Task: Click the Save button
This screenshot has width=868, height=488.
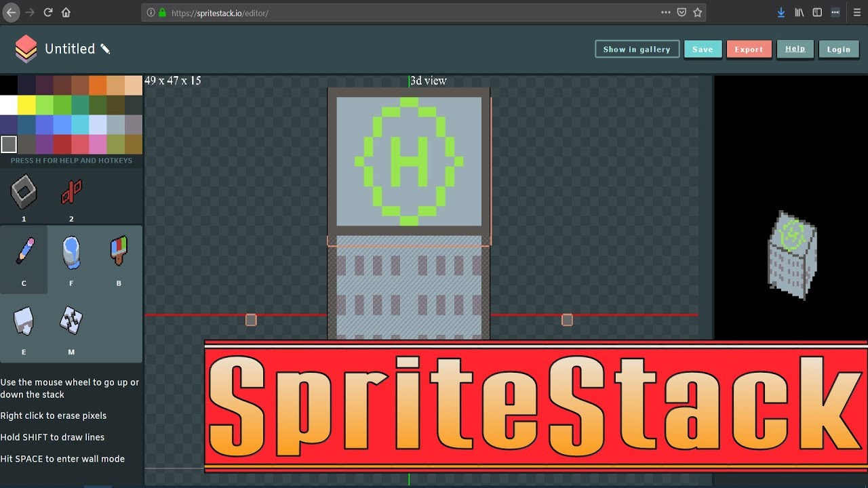Action: [x=703, y=49]
